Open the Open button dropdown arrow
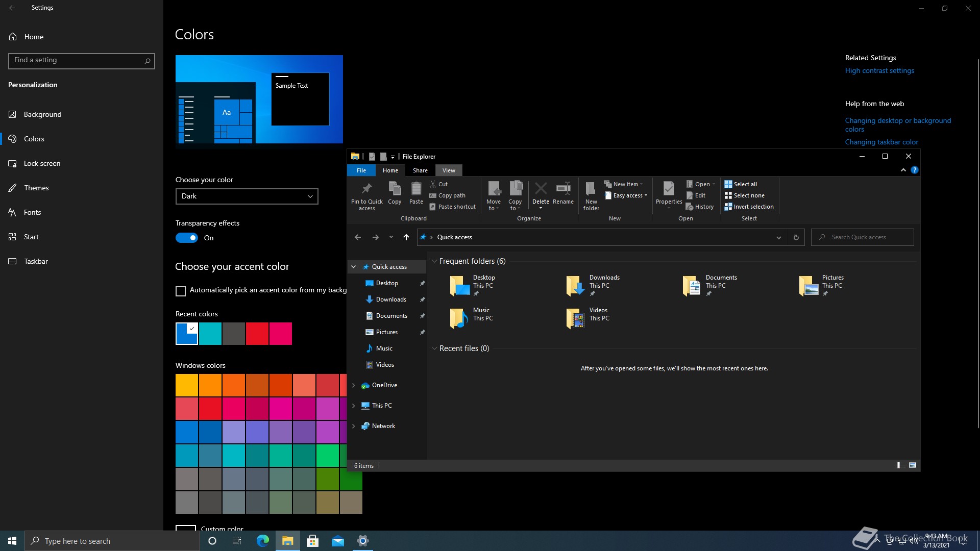This screenshot has height=551, width=980. coord(714,184)
